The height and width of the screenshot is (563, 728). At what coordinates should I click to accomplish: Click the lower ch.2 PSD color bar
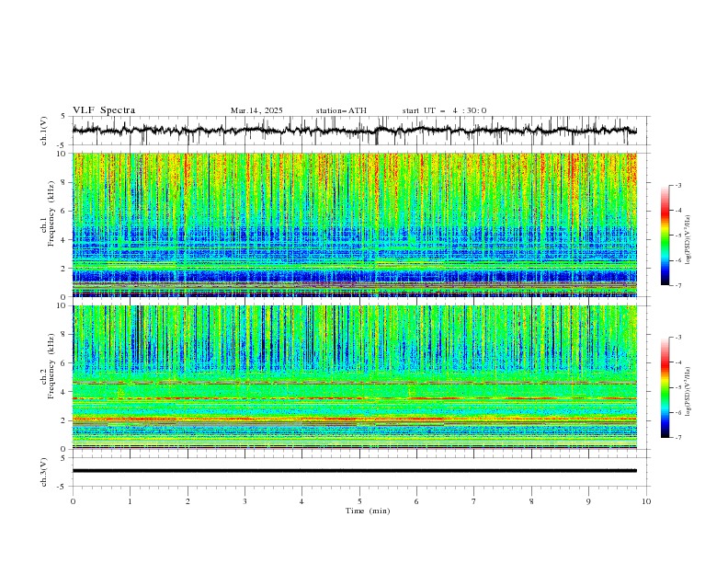665,387
